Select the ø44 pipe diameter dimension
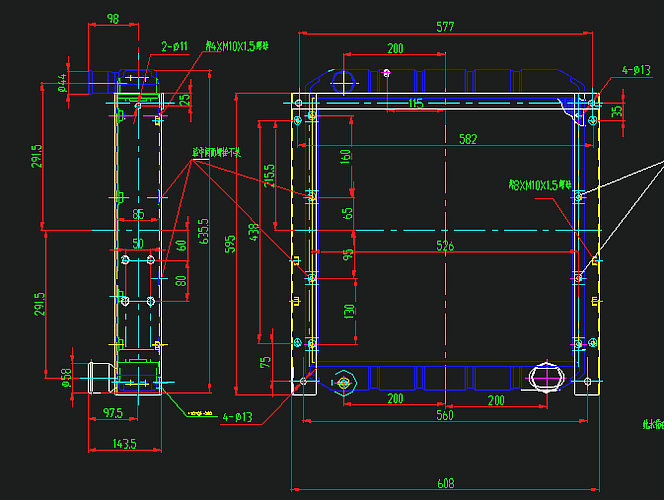 pos(63,81)
